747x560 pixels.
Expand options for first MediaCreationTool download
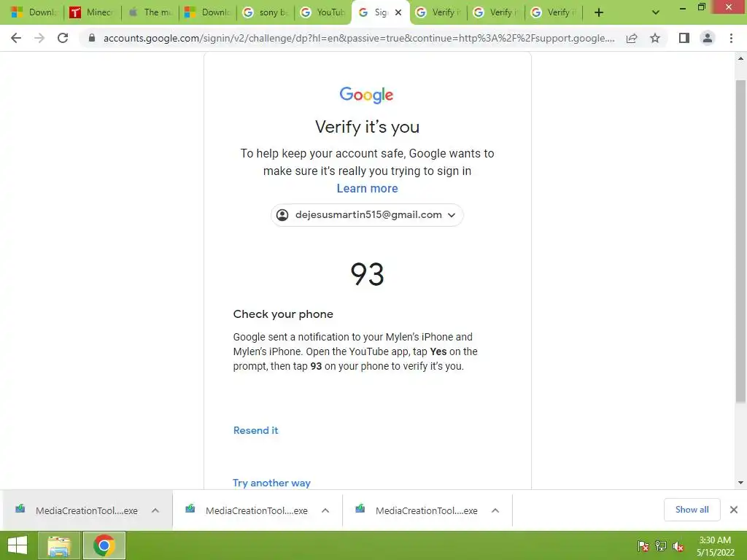155,510
